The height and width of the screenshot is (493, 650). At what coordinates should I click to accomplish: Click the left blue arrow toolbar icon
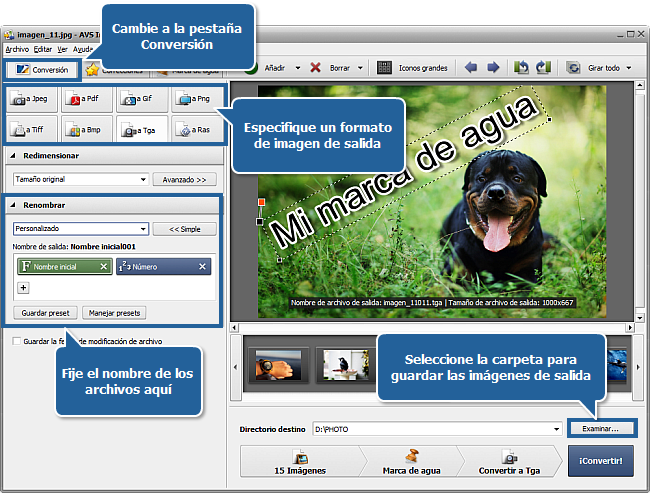point(470,68)
